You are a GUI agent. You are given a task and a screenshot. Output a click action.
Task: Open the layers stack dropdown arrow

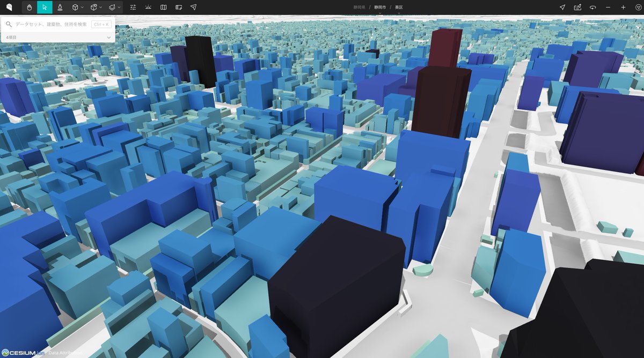pos(119,8)
